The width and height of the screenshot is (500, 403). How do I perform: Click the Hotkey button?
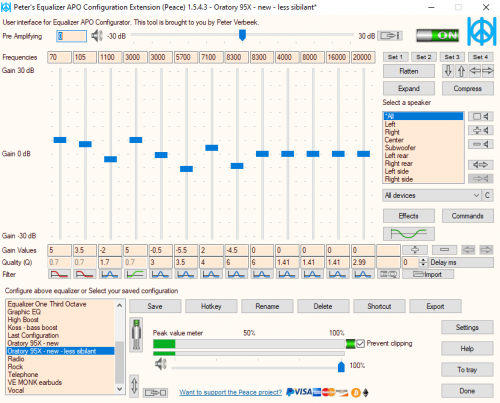(211, 306)
